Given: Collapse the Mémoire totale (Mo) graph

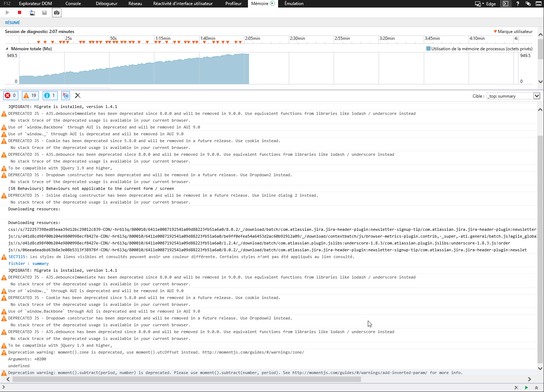Looking at the screenshot, I should tap(7, 49).
